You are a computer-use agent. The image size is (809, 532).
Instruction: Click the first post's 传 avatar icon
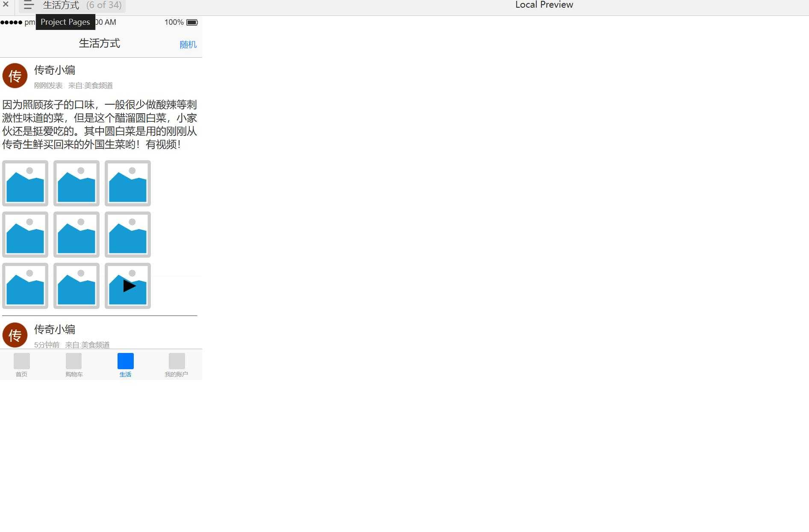coord(15,76)
